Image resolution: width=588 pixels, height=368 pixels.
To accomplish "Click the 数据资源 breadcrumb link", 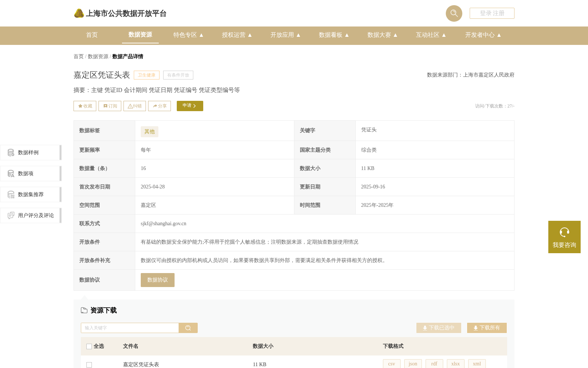I will point(98,56).
